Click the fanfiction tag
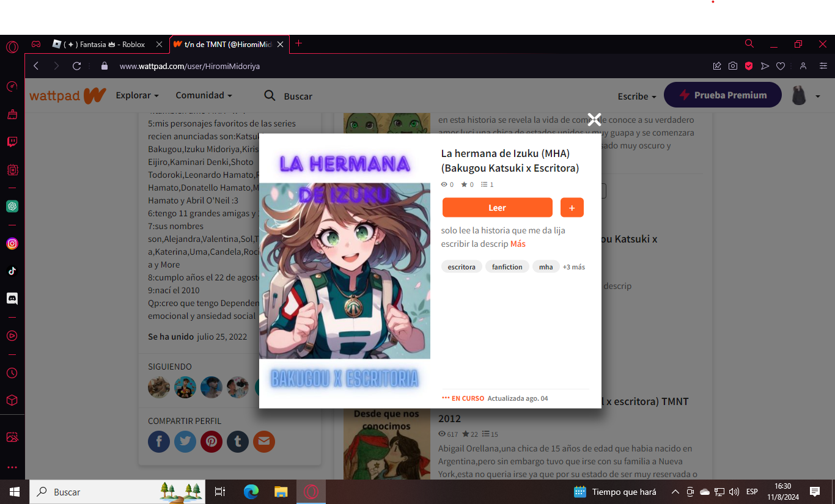Screen dimensions: 835x504 (x=507, y=267)
